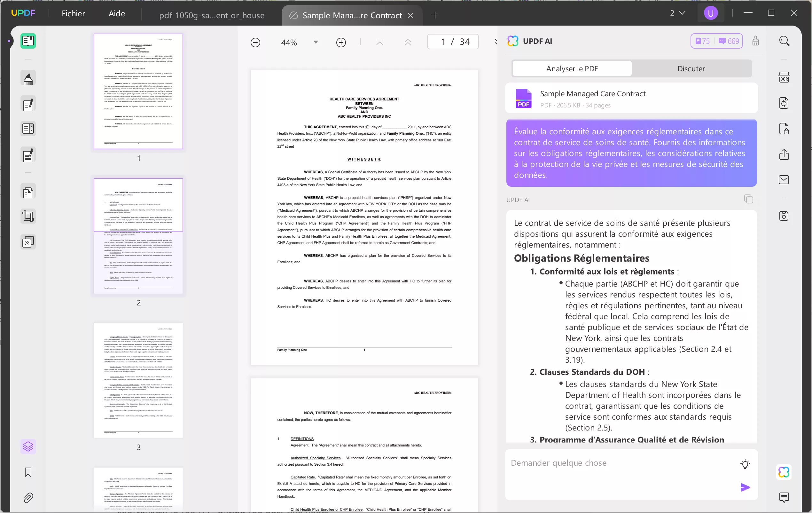
Task: Open the zoom level dropdown
Action: (316, 42)
